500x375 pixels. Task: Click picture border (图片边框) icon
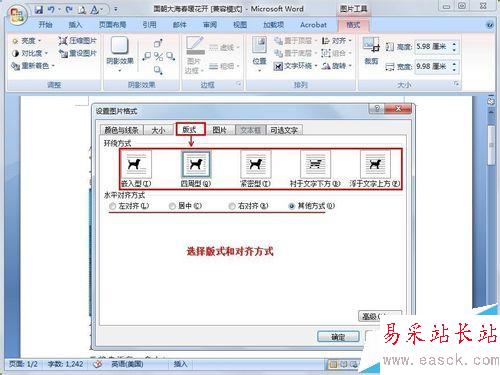195,55
